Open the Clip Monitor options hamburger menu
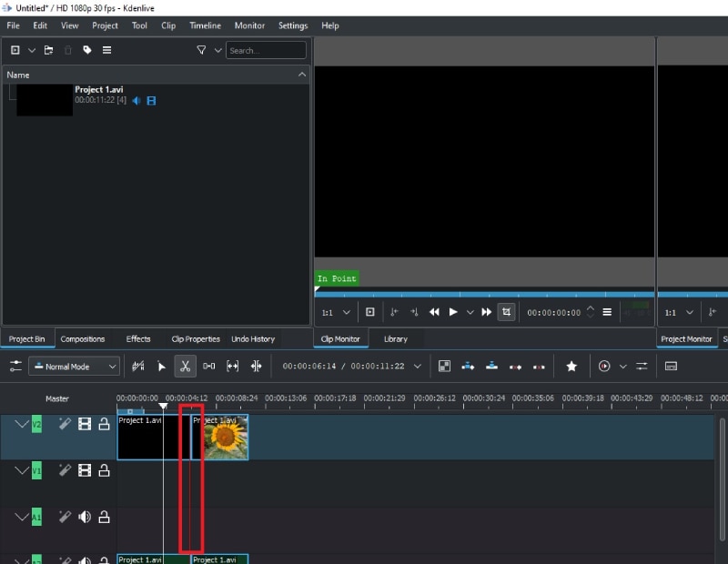The image size is (728, 564). [607, 312]
